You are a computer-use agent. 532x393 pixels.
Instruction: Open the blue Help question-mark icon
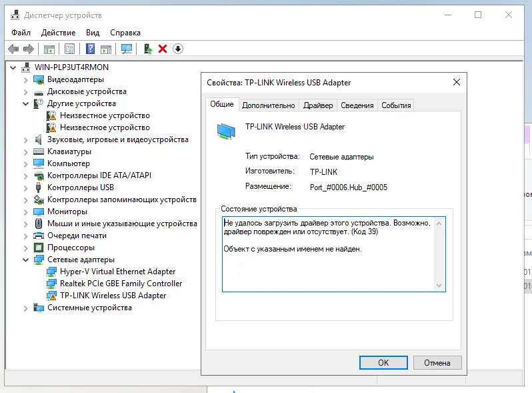(90, 49)
